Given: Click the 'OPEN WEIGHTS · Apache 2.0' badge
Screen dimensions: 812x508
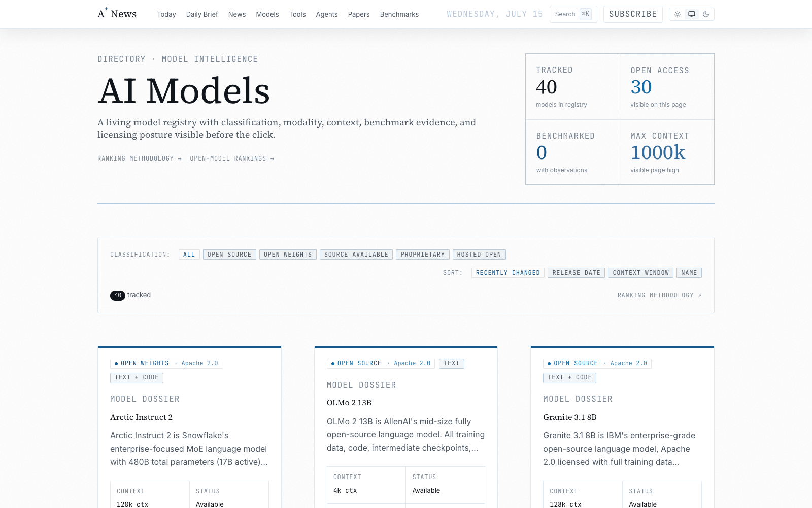Looking at the screenshot, I should [x=166, y=363].
